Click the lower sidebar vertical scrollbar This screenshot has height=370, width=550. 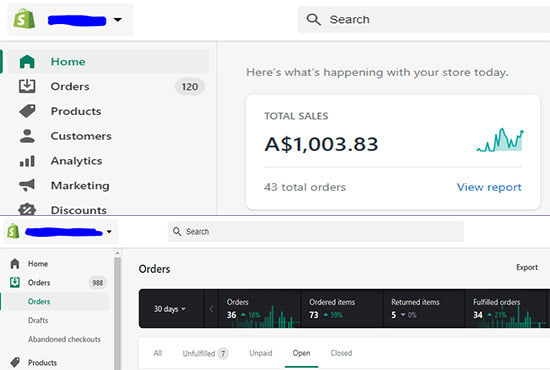(118, 314)
